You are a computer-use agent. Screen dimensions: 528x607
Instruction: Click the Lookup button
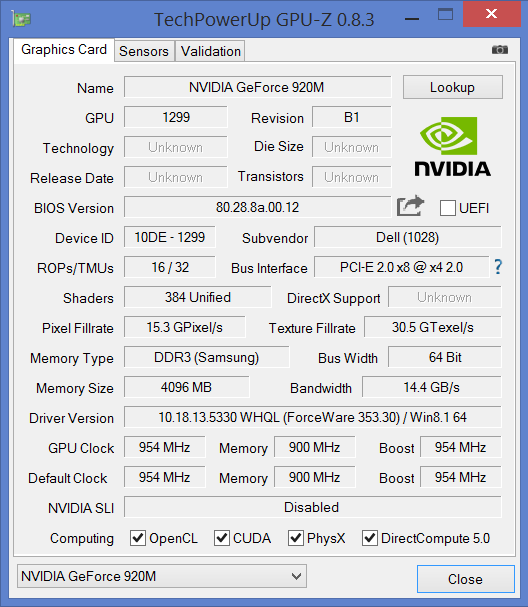pyautogui.click(x=453, y=87)
